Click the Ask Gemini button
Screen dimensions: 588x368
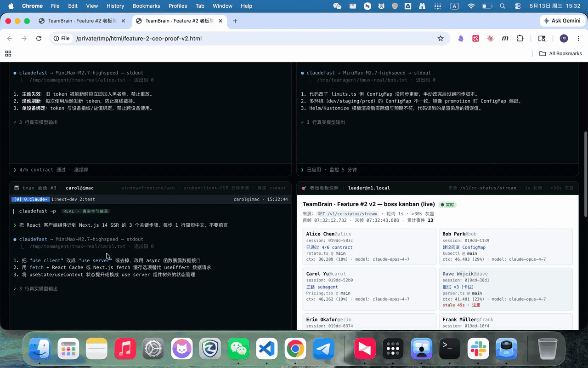(x=562, y=21)
